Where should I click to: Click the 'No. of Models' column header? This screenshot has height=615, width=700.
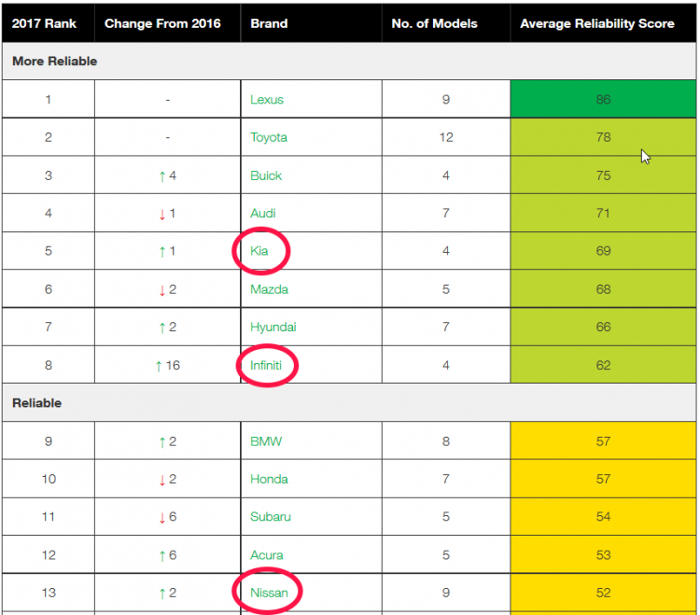pyautogui.click(x=434, y=23)
